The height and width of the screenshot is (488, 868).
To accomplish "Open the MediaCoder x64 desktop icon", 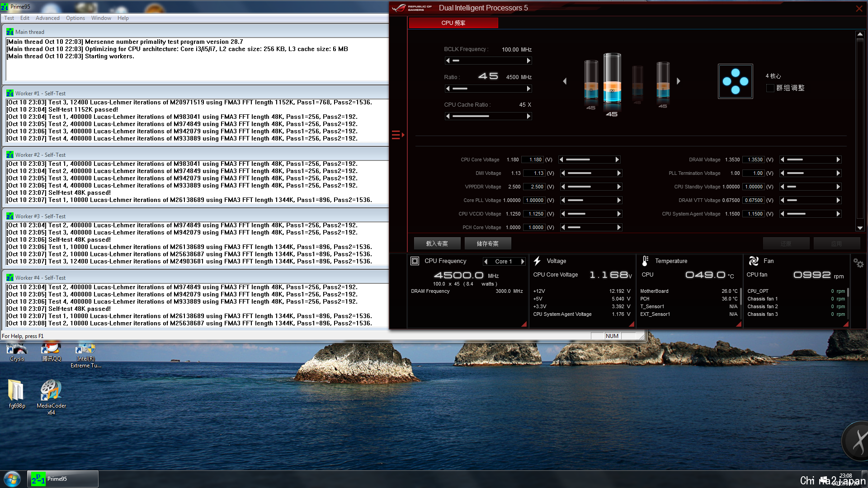I will 51,397.
